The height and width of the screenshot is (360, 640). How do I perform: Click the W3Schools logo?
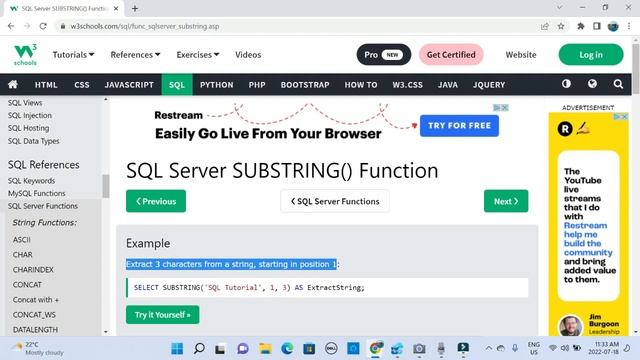[25, 55]
